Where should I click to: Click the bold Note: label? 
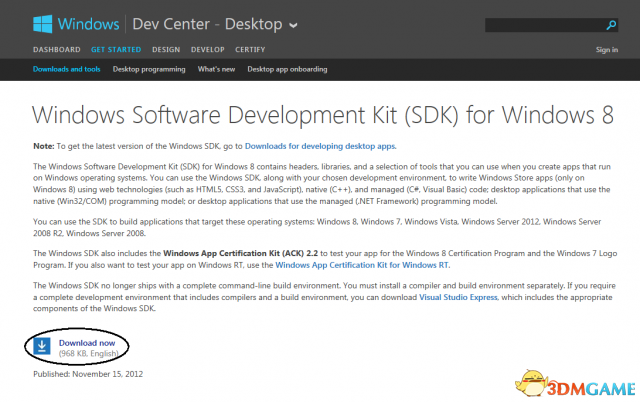point(44,146)
